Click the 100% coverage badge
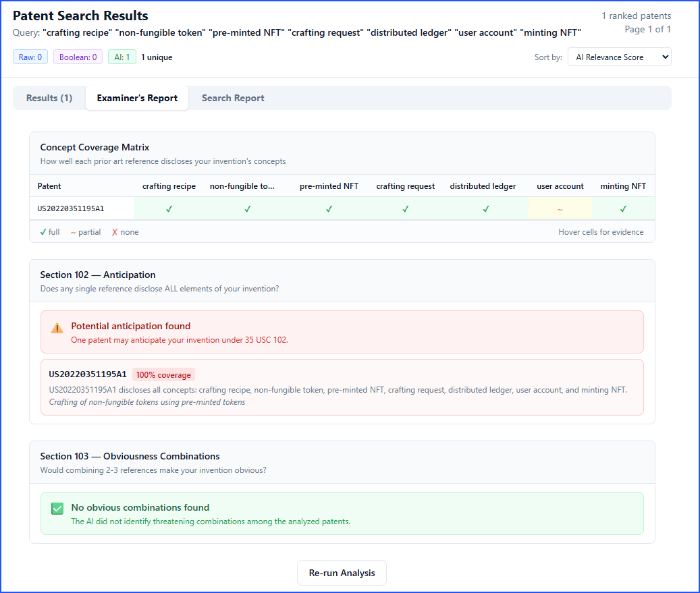The width and height of the screenshot is (700, 593). (163, 375)
